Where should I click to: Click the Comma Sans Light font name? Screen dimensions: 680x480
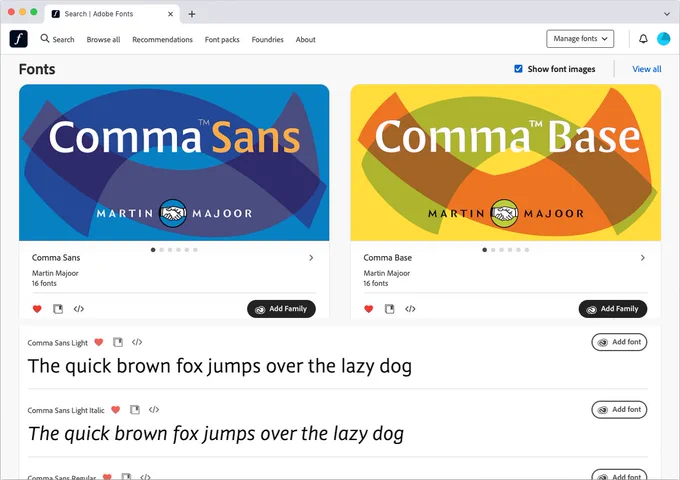click(x=58, y=343)
